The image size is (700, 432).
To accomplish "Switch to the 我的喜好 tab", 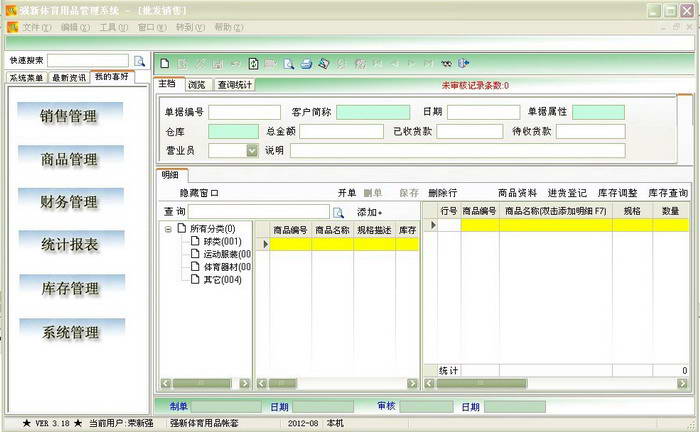I will pyautogui.click(x=112, y=77).
